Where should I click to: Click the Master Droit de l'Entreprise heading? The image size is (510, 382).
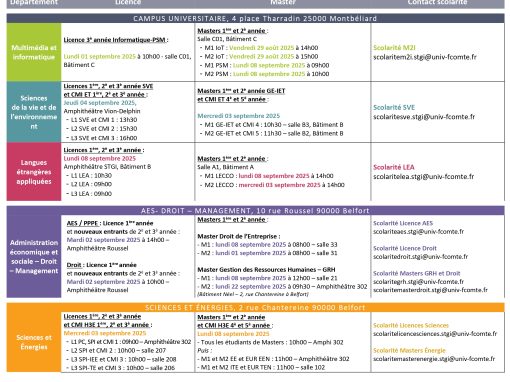click(239, 236)
